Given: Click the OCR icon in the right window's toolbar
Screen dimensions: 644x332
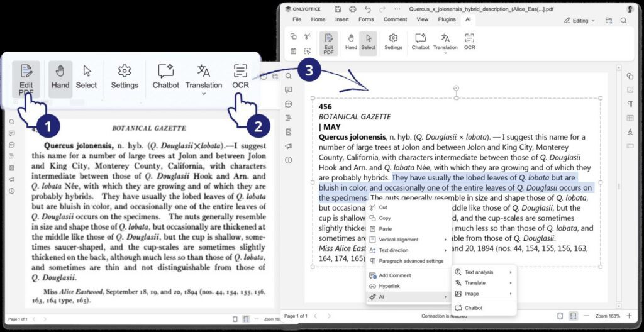Looking at the screenshot, I should click(x=469, y=41).
